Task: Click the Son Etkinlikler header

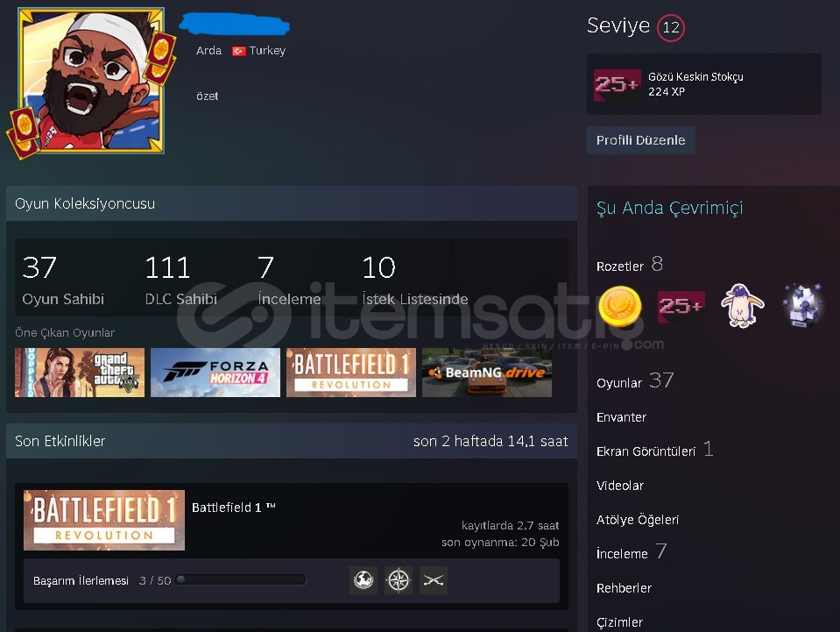Action: pyautogui.click(x=60, y=441)
